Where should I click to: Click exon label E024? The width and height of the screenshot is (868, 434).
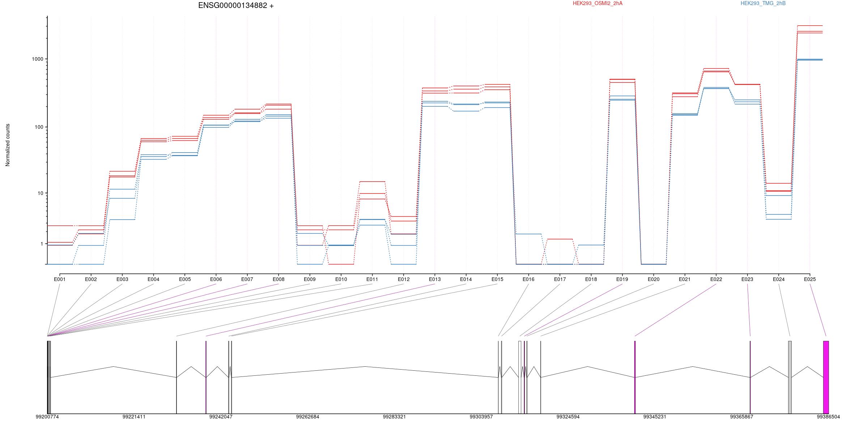[x=779, y=279]
